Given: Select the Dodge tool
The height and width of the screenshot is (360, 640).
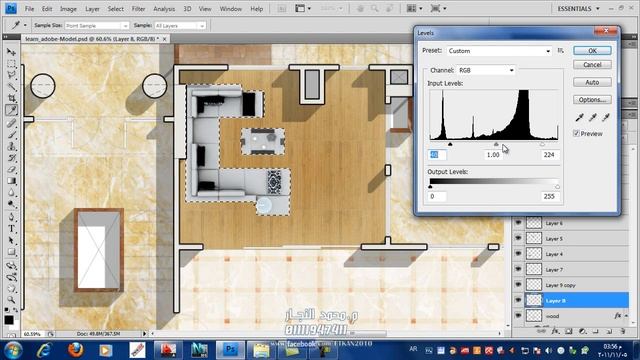Looking at the screenshot, I should (11, 204).
